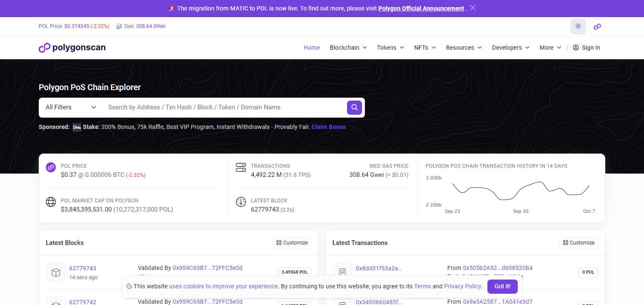The width and height of the screenshot is (644, 305).
Task: Open the Privacy Policy link
Action: (463, 286)
